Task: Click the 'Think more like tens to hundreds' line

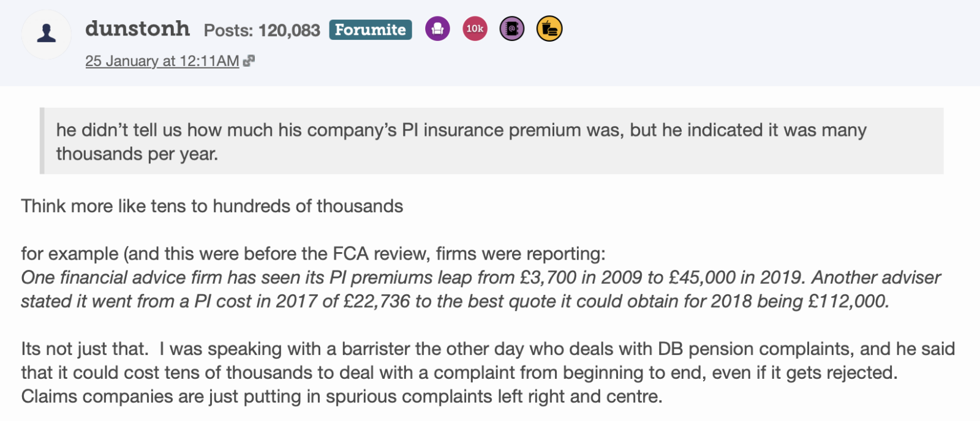Action: (212, 206)
